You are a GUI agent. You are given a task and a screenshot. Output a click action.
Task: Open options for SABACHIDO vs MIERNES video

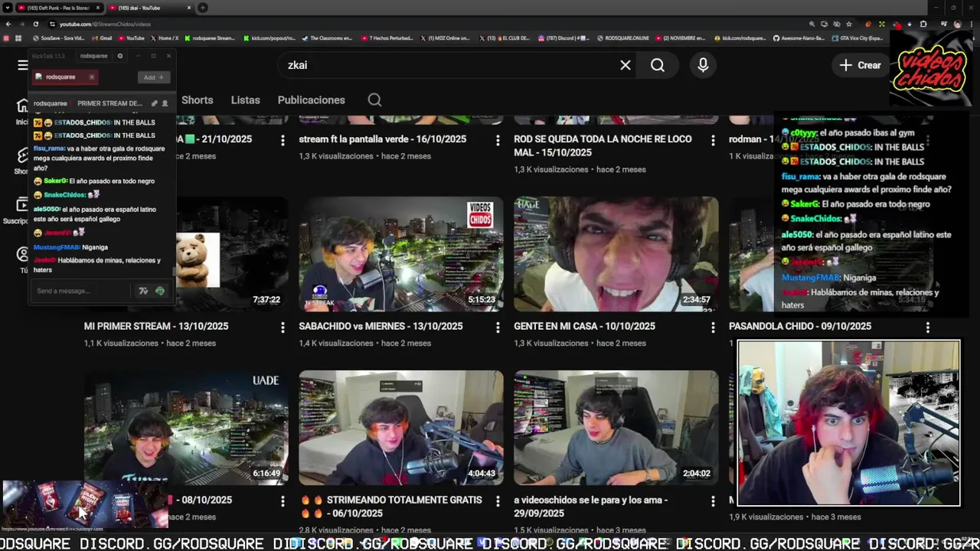coord(498,327)
